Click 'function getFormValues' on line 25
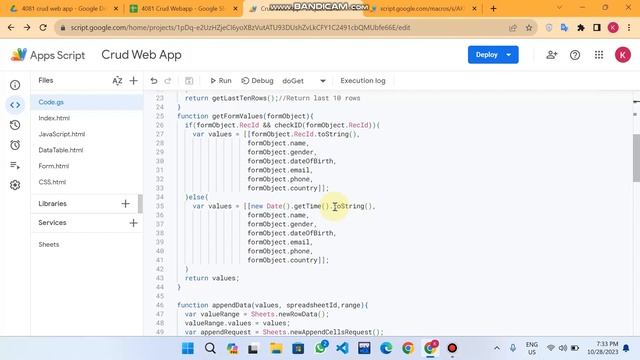The width and height of the screenshot is (640, 360). tap(220, 116)
